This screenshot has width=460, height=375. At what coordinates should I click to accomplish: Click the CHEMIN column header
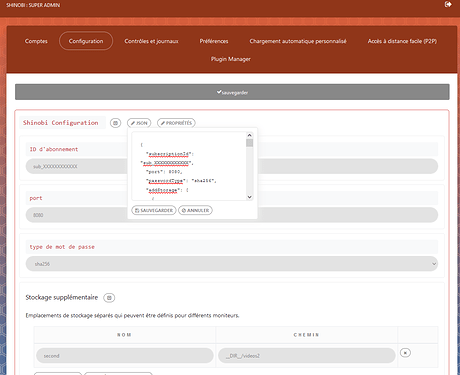click(306, 335)
